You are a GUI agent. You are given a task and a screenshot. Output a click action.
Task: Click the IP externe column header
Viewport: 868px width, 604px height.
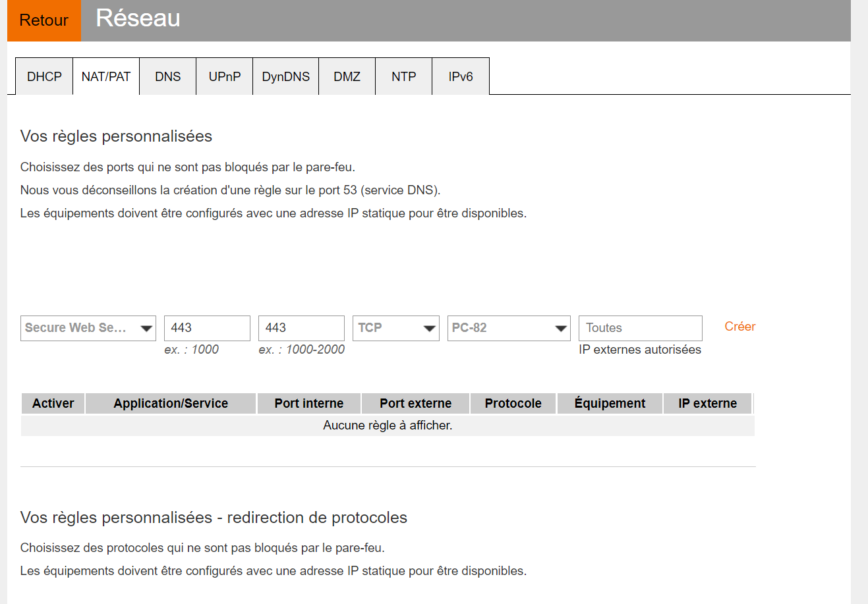[707, 403]
